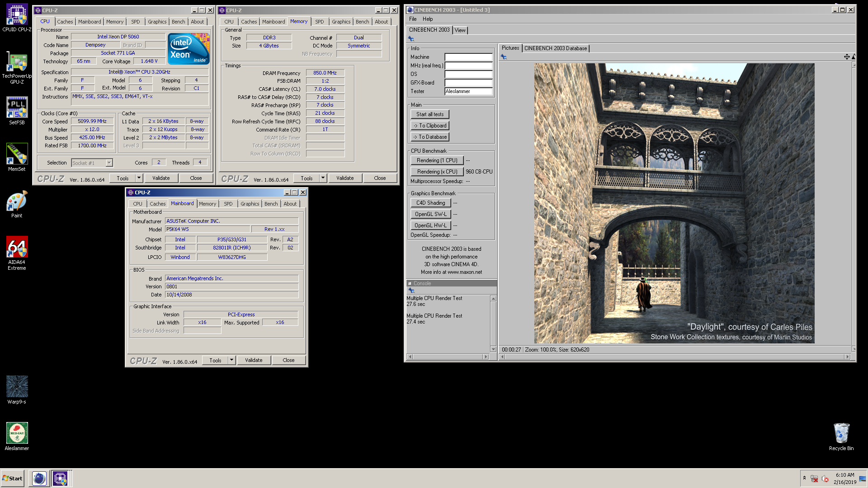This screenshot has height=488, width=868.
Task: Open the Socket #1 selection dropdown
Action: point(109,163)
